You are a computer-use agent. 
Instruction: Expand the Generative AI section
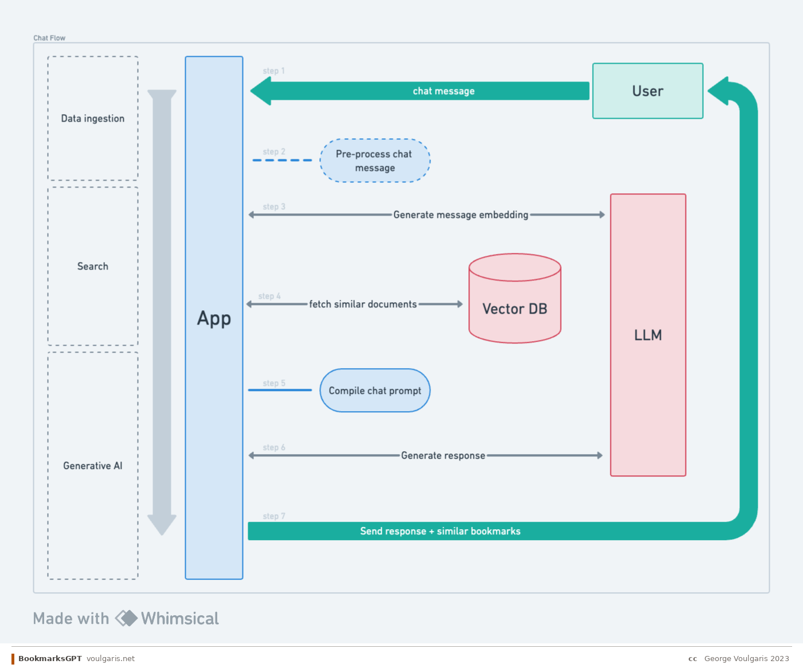(x=92, y=466)
